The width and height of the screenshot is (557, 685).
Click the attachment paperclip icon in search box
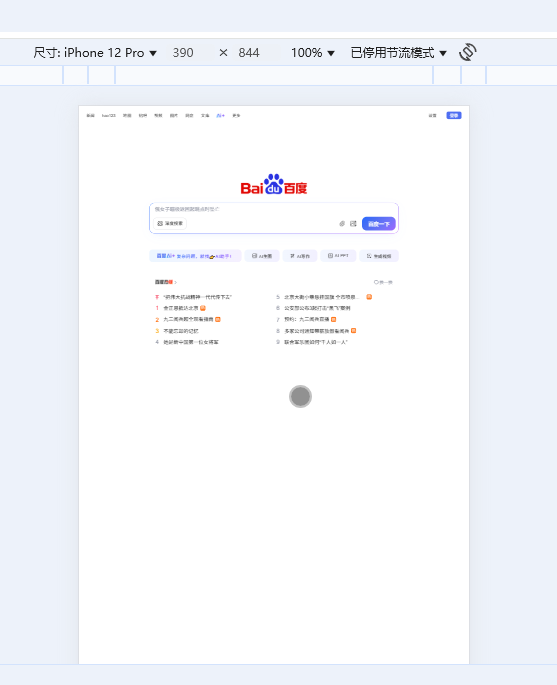342,224
